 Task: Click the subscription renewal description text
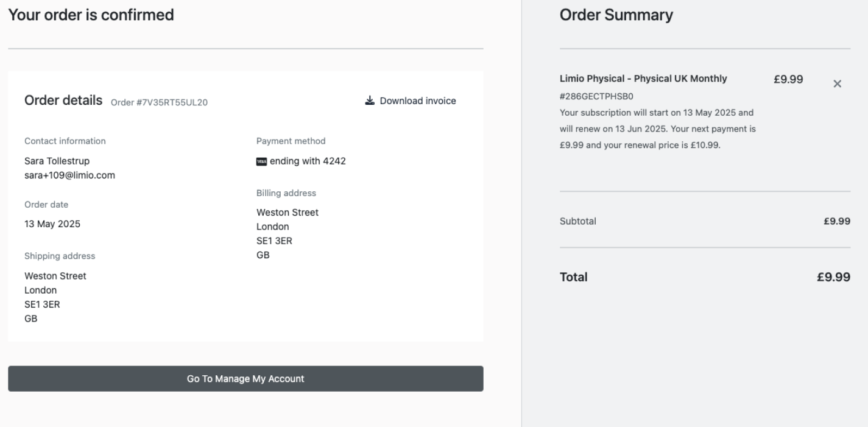658,129
